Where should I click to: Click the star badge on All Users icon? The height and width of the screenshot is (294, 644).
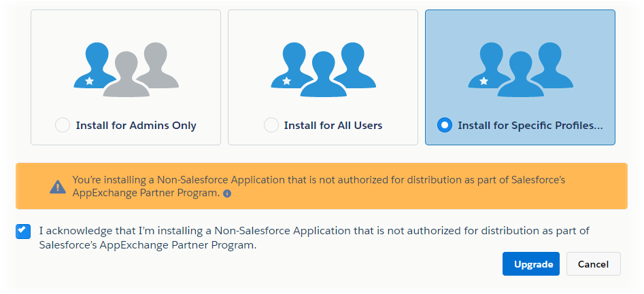[286, 81]
